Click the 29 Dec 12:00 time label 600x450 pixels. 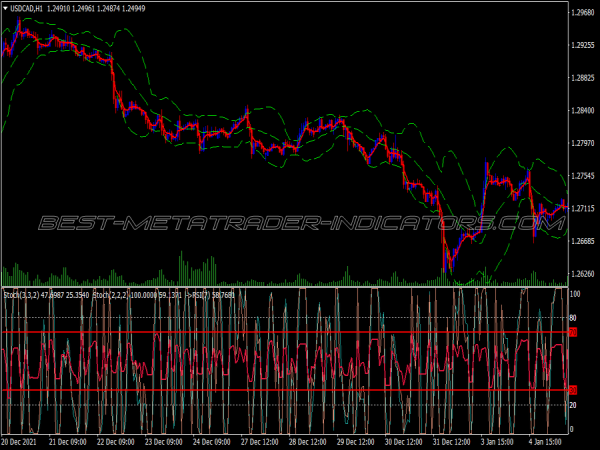(x=355, y=442)
